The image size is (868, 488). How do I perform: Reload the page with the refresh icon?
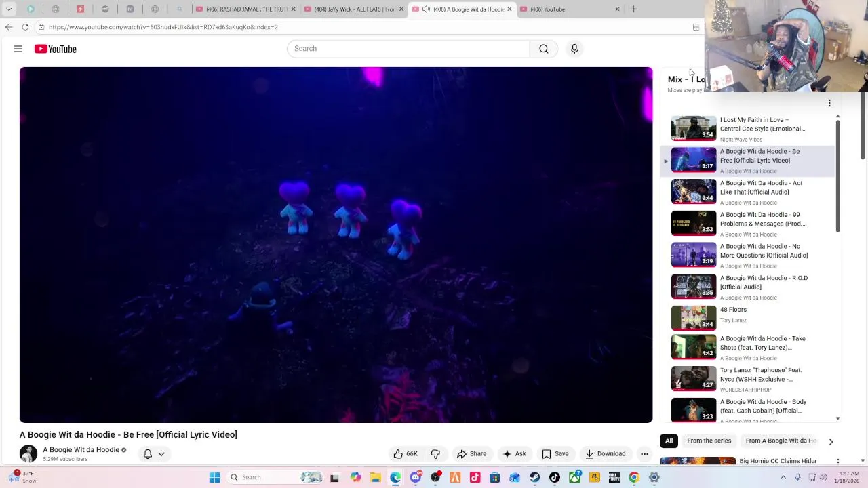25,27
